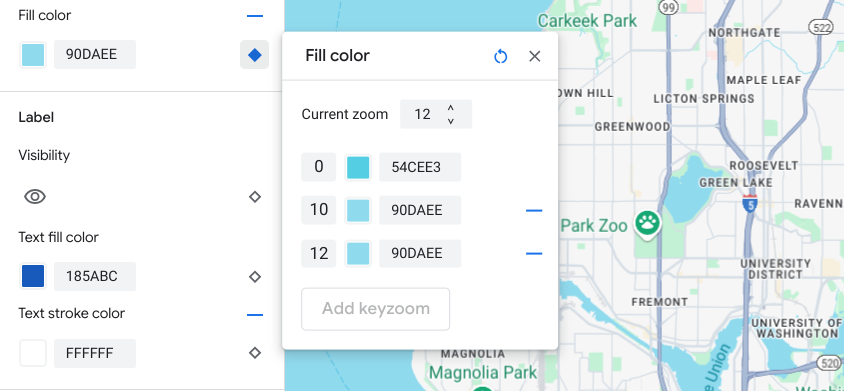
Task: Click Interstate 5 shield on map
Action: click(750, 203)
